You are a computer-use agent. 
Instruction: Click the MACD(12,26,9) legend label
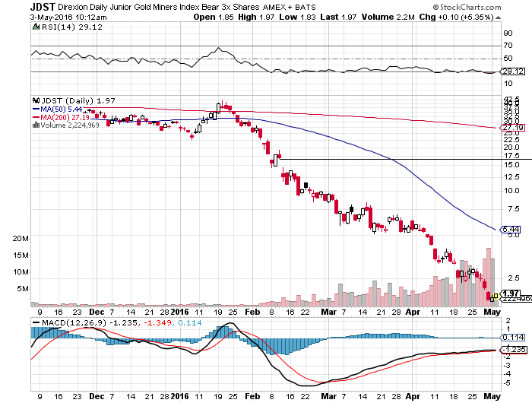(x=74, y=322)
